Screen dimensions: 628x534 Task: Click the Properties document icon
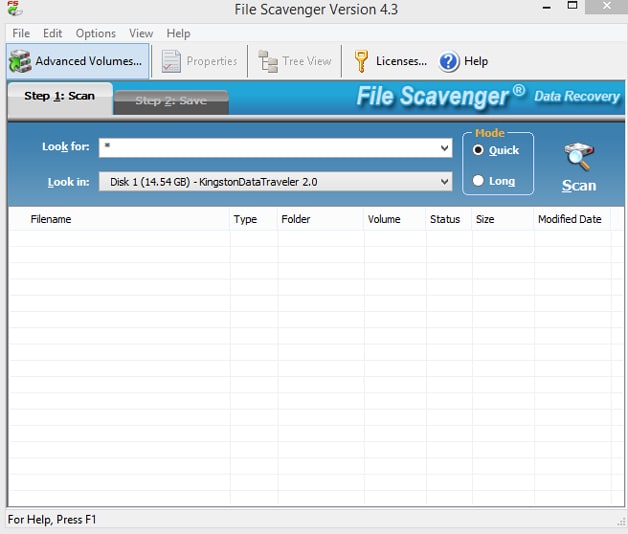(171, 61)
